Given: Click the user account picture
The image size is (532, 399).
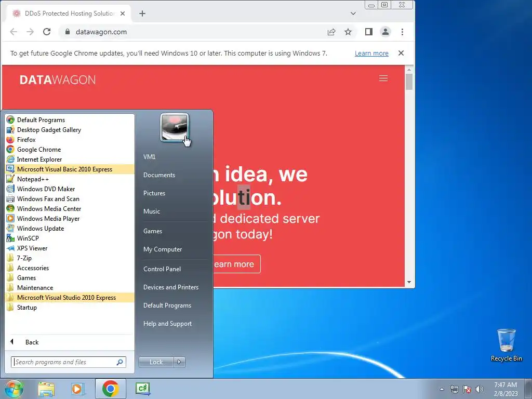Looking at the screenshot, I should coord(175,127).
